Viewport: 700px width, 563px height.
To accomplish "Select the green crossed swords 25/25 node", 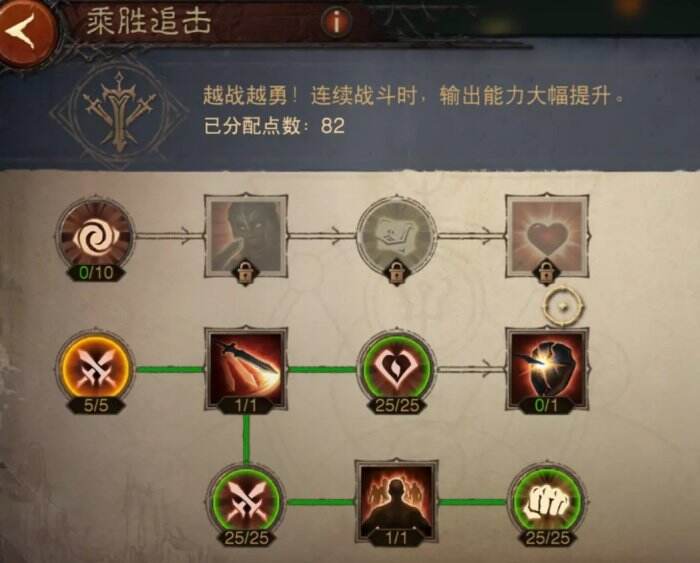I will pyautogui.click(x=246, y=503).
